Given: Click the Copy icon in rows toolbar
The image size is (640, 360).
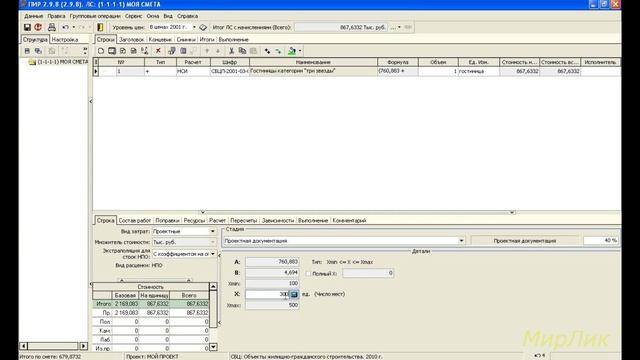Looking at the screenshot, I should pyautogui.click(x=242, y=51).
